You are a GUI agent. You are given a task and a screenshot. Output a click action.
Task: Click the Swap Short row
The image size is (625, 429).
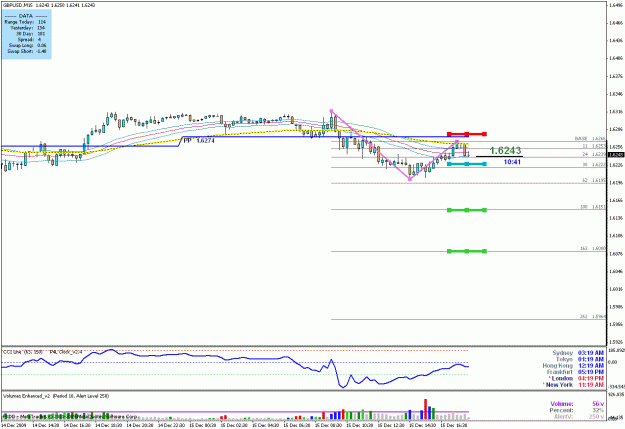pos(27,51)
